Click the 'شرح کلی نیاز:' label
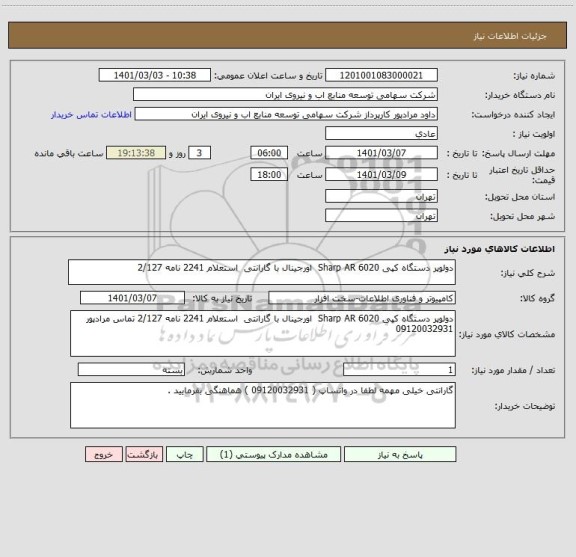Viewport: 576px width, 557px height. [528, 273]
